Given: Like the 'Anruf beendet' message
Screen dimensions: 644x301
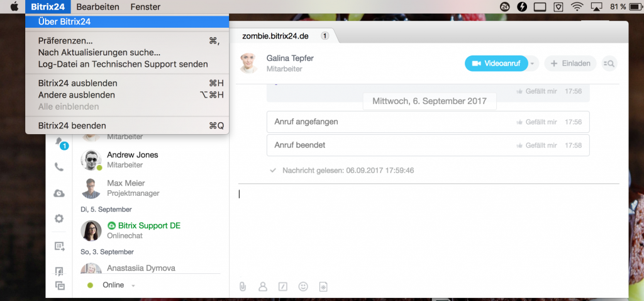Looking at the screenshot, I should [537, 145].
